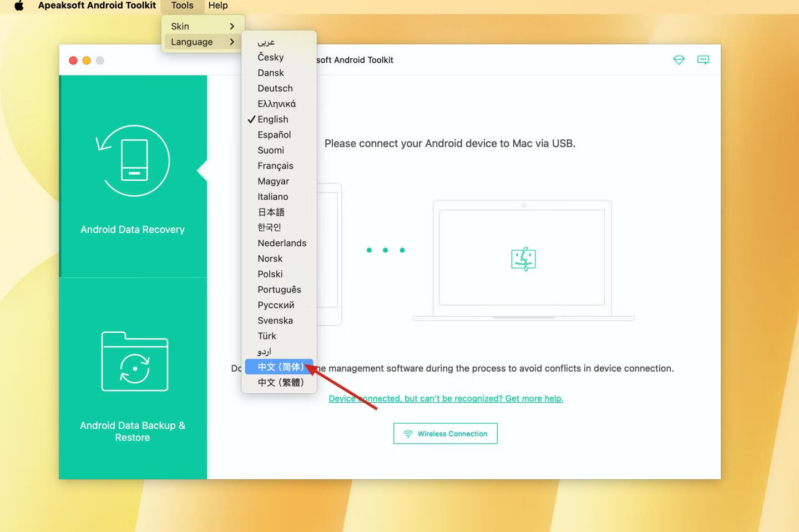Click the Apple menu icon
The height and width of the screenshot is (532, 799).
19,6
